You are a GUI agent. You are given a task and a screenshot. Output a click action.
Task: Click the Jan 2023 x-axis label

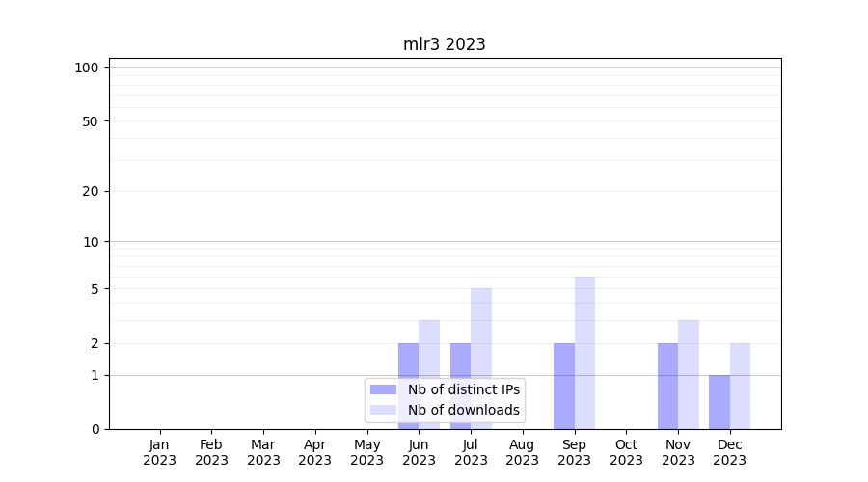(160, 452)
